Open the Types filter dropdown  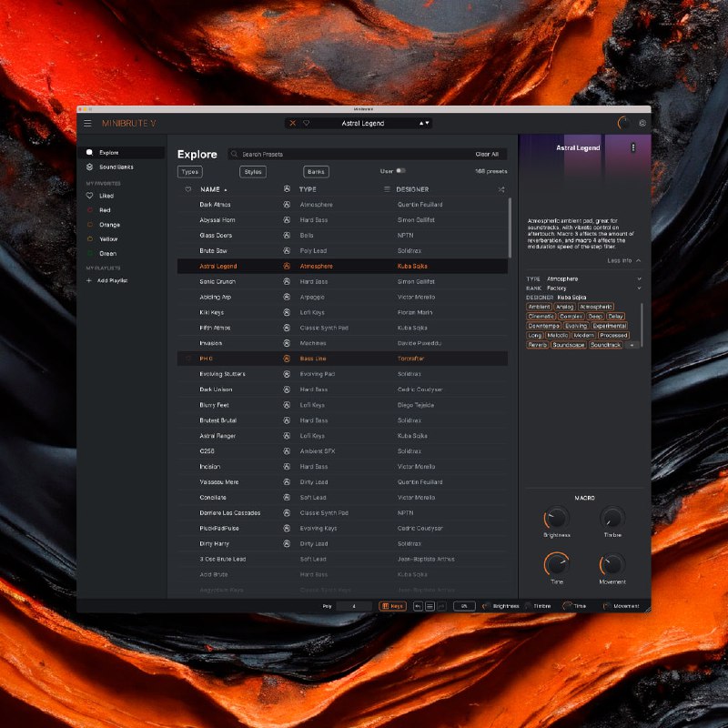point(189,172)
